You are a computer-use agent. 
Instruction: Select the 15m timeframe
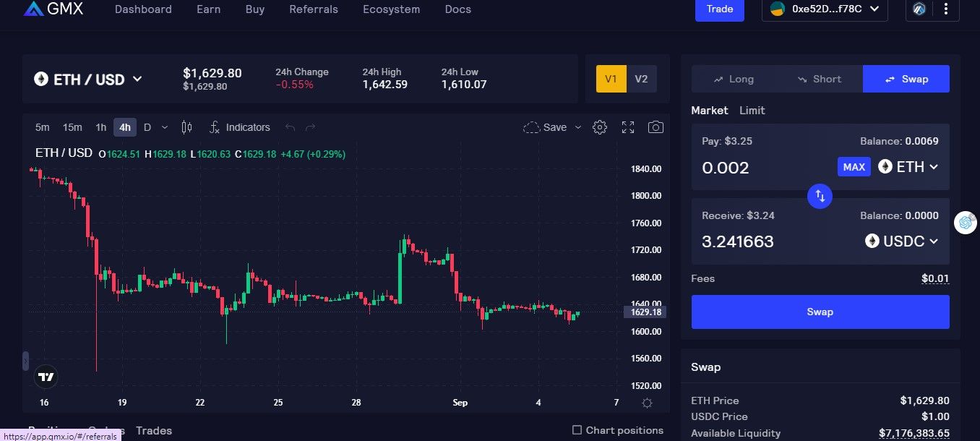coord(72,127)
